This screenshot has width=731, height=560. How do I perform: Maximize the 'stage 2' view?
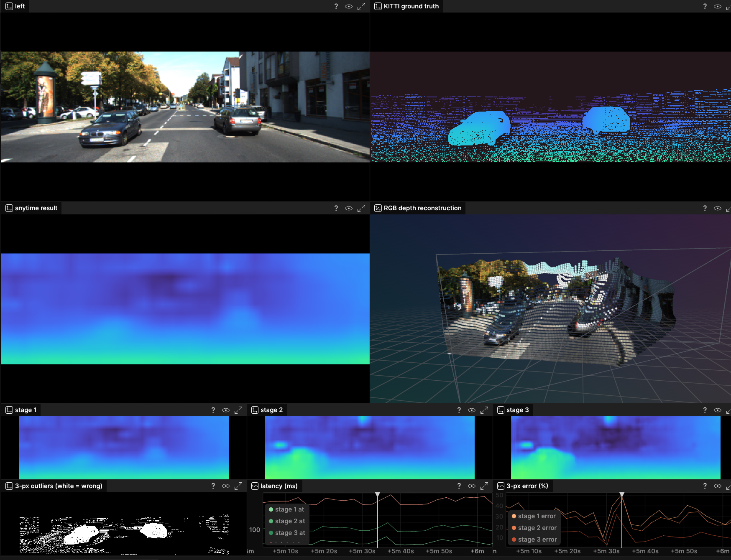484,410
